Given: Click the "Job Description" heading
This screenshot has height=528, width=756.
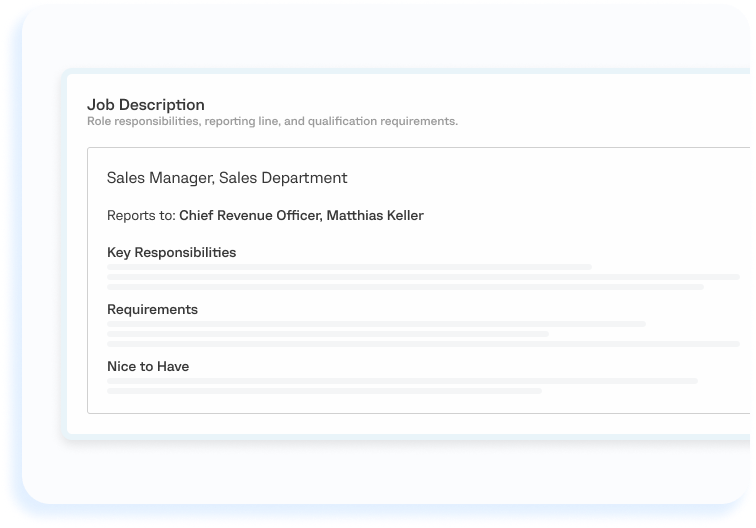Looking at the screenshot, I should click(x=146, y=105).
